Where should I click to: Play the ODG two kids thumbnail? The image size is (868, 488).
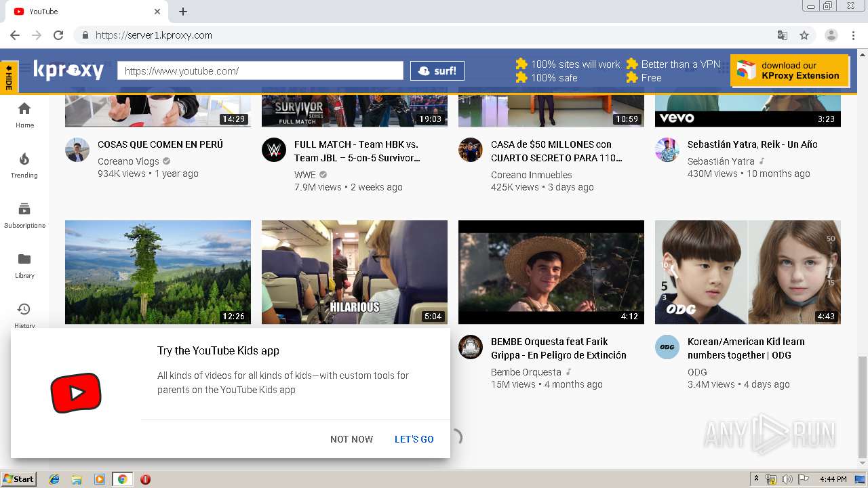(748, 272)
